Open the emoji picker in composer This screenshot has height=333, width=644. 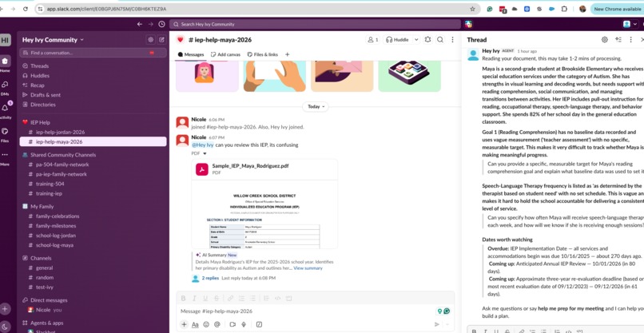[206, 324]
